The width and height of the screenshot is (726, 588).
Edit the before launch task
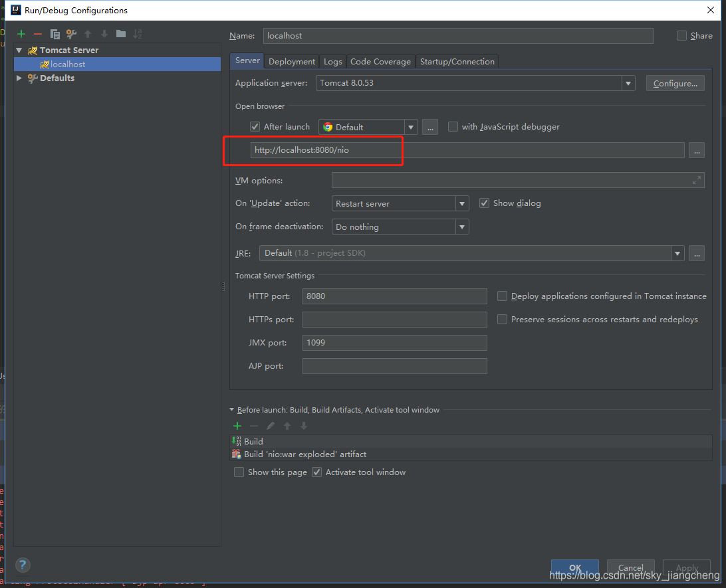coord(271,426)
